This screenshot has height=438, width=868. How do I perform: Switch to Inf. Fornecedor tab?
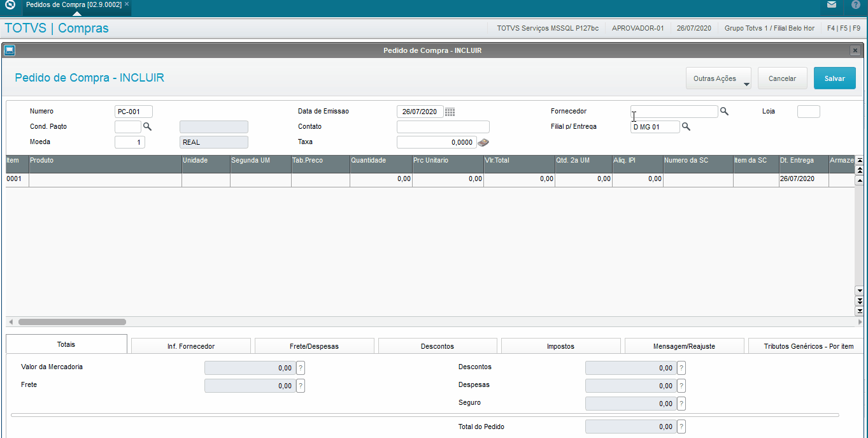tap(191, 346)
